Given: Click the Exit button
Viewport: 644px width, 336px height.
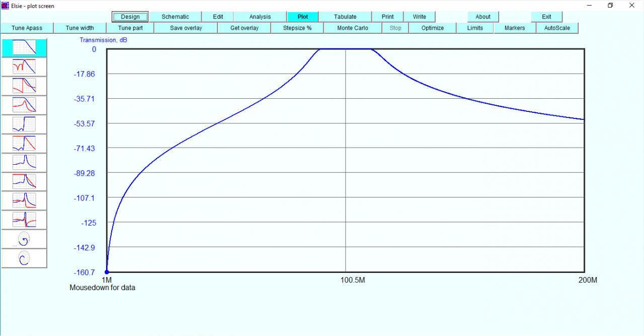Looking at the screenshot, I should tap(547, 17).
